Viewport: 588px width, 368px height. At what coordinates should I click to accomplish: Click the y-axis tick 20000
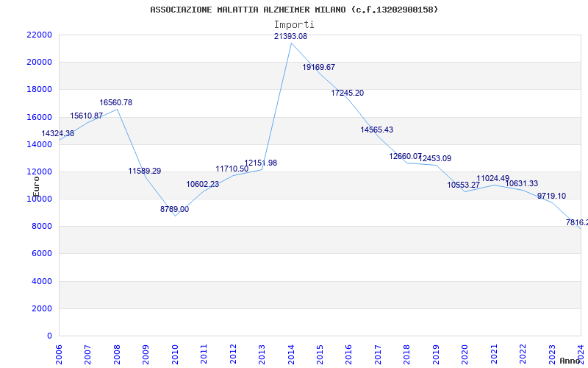(x=39, y=63)
